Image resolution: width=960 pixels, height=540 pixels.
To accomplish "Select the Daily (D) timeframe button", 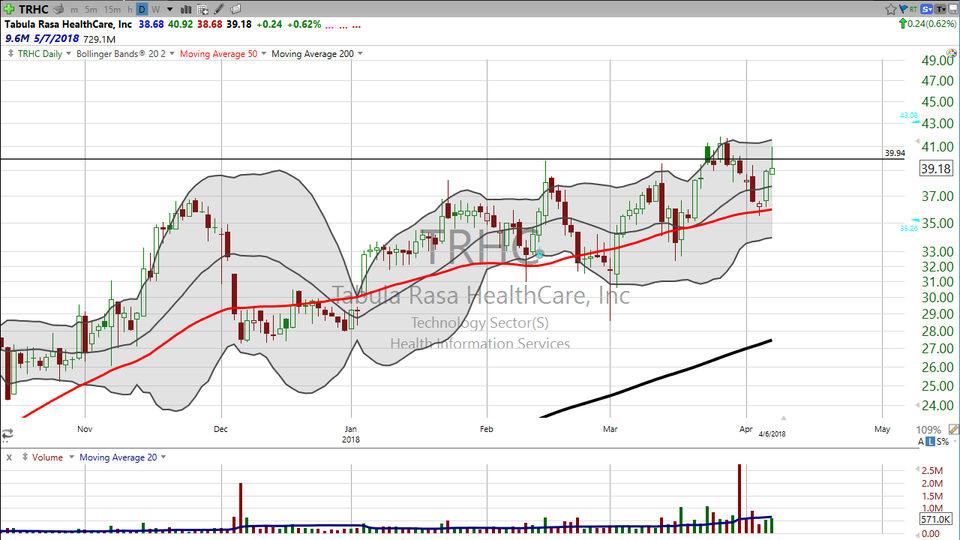I will (x=142, y=9).
